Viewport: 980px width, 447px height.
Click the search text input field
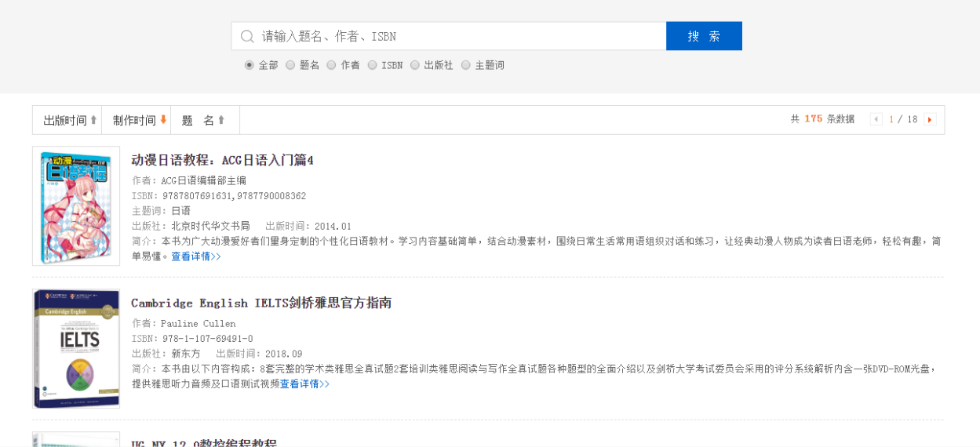(449, 36)
